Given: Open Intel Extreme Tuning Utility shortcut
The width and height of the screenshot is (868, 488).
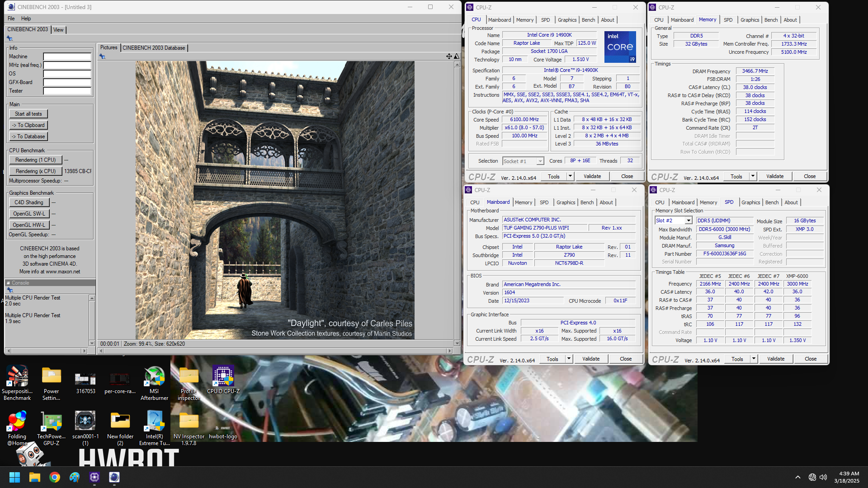Looking at the screenshot, I should (x=154, y=427).
